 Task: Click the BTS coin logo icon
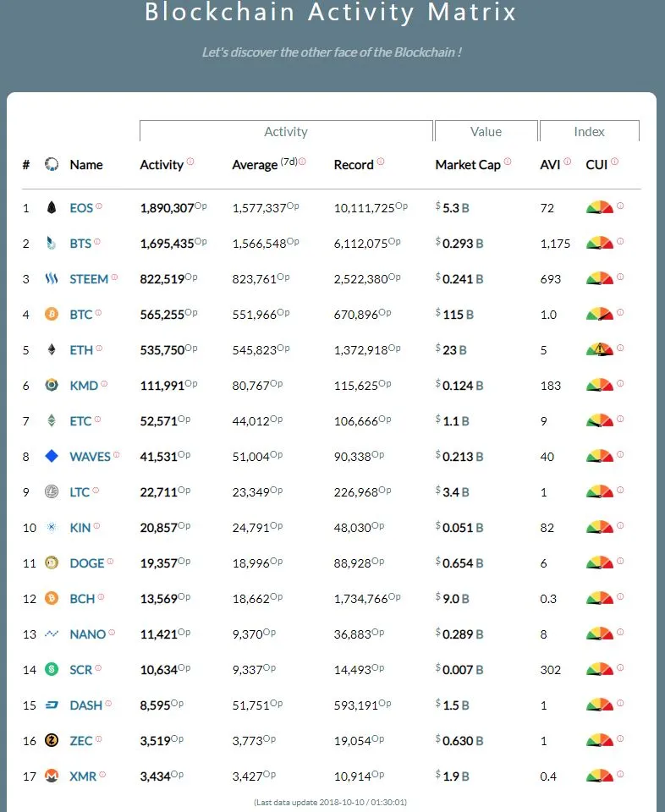[52, 243]
